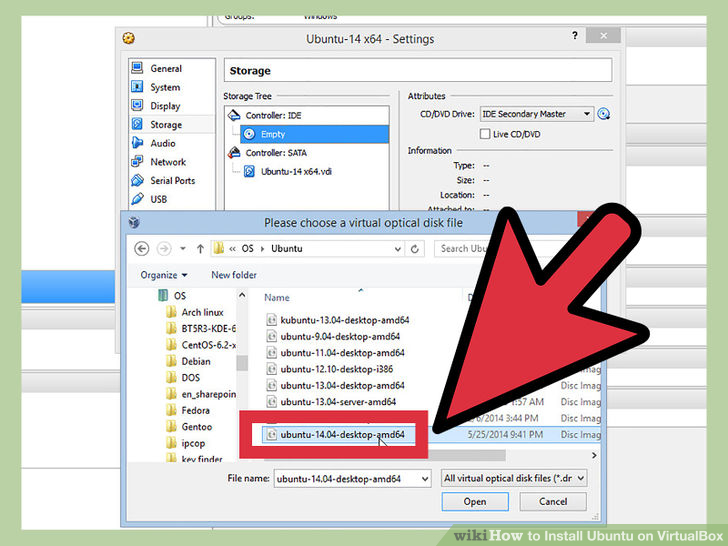
Task: Click the Open button
Action: click(x=475, y=501)
